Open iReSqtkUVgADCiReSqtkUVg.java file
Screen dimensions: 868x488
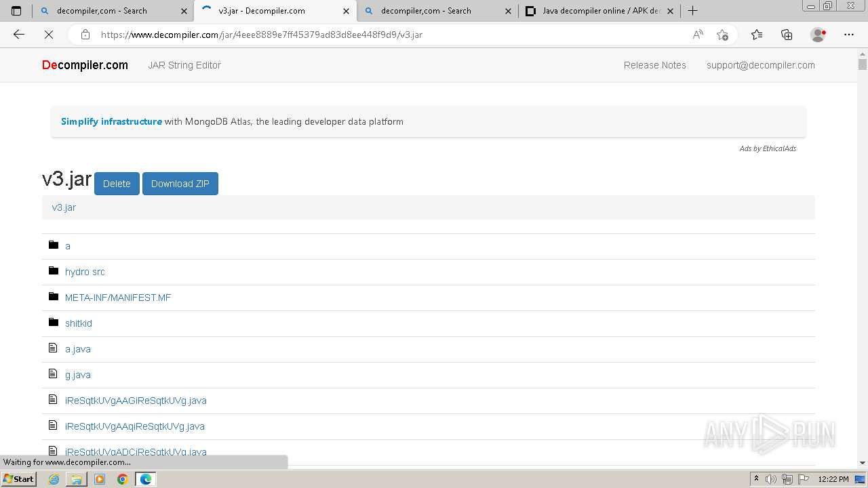point(136,451)
